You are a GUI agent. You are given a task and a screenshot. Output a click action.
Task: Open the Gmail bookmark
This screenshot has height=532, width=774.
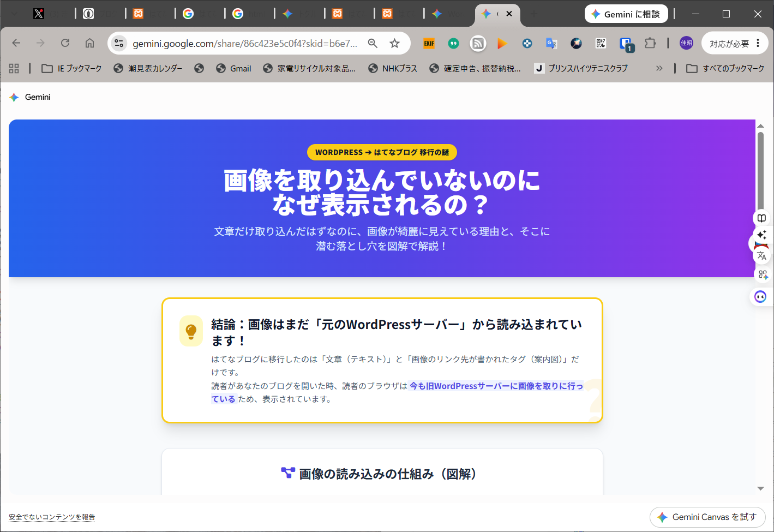(233, 68)
